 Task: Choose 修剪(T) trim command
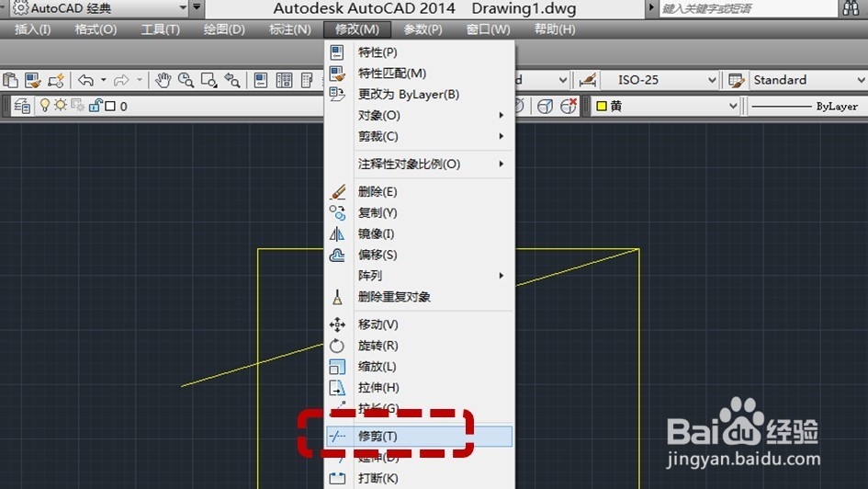(420, 437)
